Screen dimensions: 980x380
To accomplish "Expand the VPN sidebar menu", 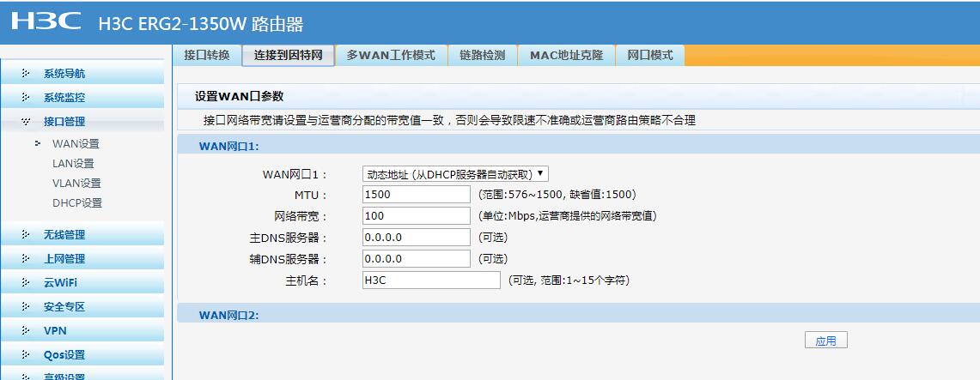I will pos(82,331).
